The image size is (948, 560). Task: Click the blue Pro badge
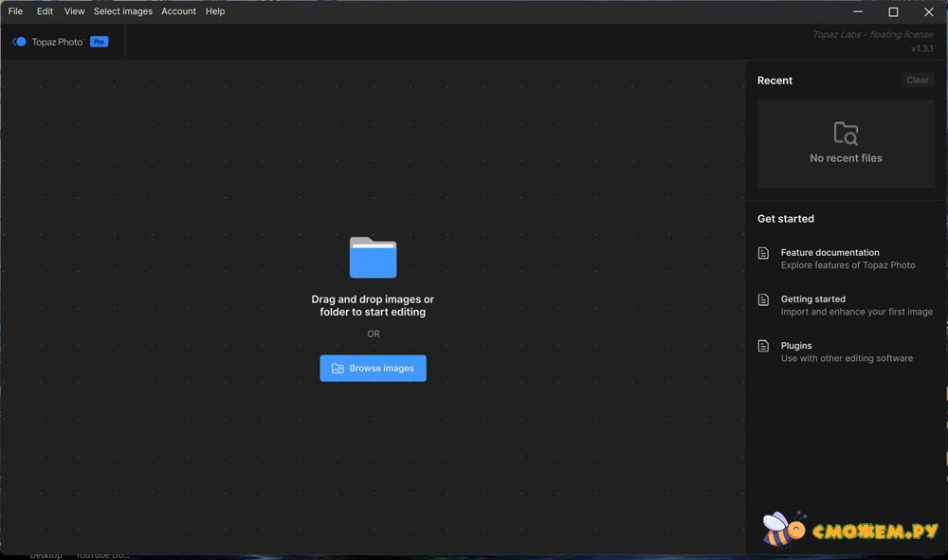99,42
